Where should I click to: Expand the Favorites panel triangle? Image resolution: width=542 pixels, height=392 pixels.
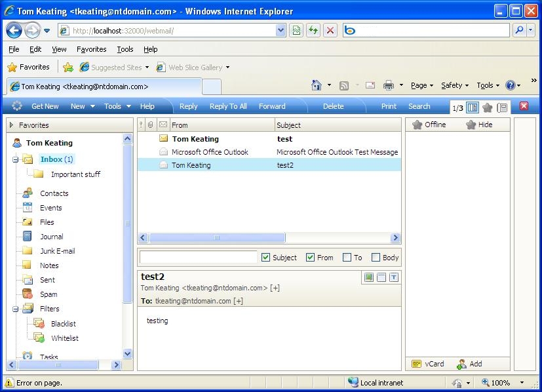point(12,125)
